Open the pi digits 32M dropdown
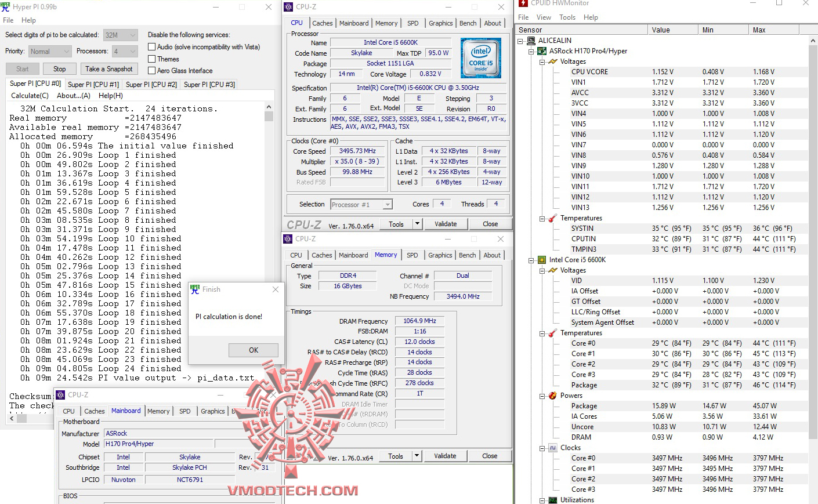818x504 pixels. pyautogui.click(x=121, y=35)
